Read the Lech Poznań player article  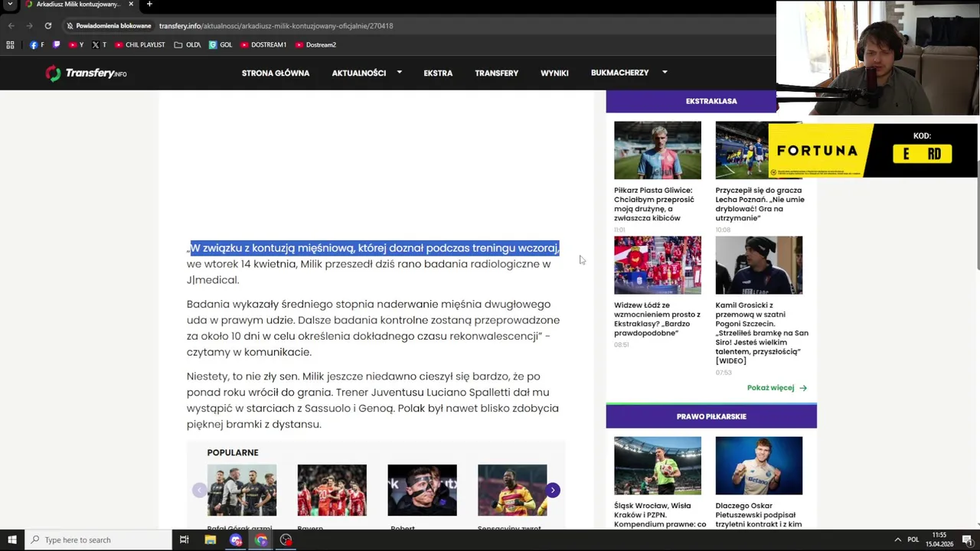(x=759, y=204)
